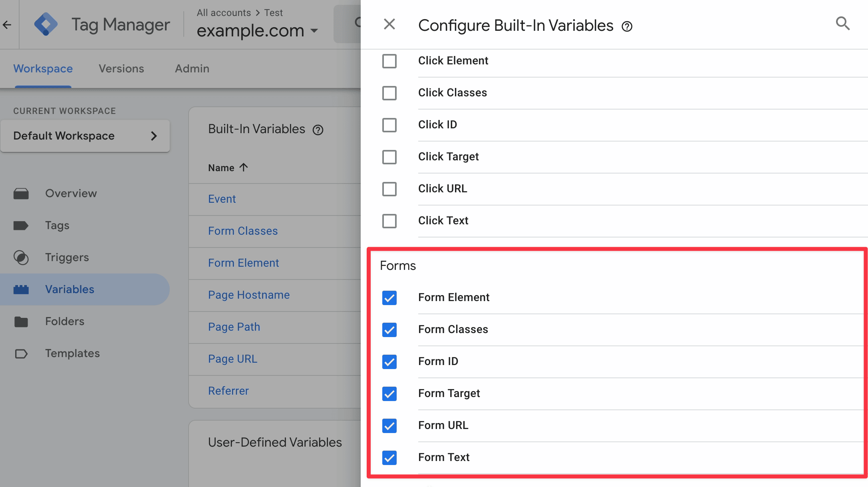This screenshot has height=487, width=868.
Task: Open the Event built-in variable
Action: pos(222,199)
